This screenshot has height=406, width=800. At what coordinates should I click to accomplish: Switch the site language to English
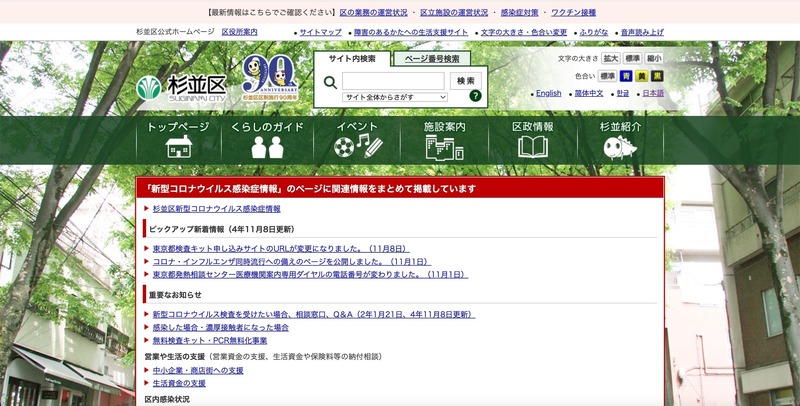pos(548,93)
